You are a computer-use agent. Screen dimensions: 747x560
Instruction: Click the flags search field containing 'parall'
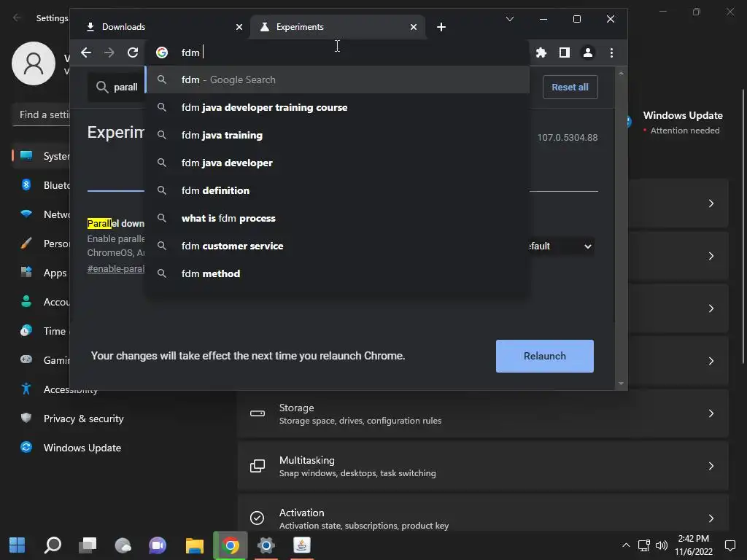pyautogui.click(x=116, y=87)
